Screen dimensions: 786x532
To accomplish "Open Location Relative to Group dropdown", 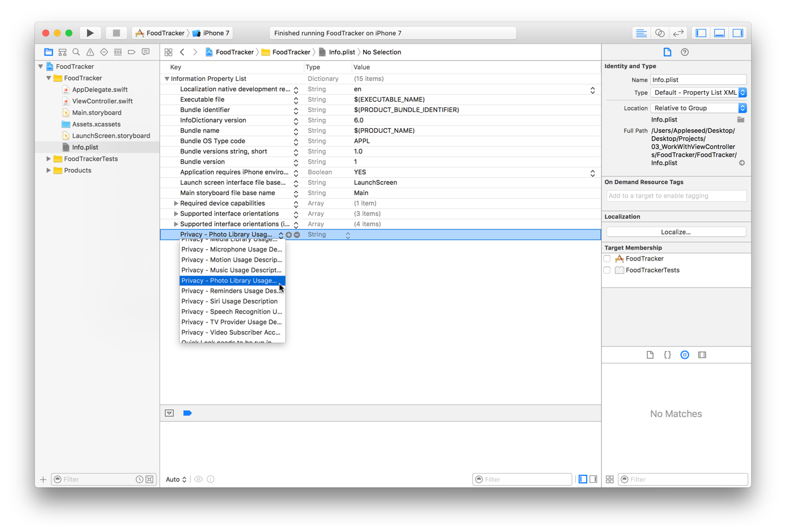I will [x=699, y=108].
